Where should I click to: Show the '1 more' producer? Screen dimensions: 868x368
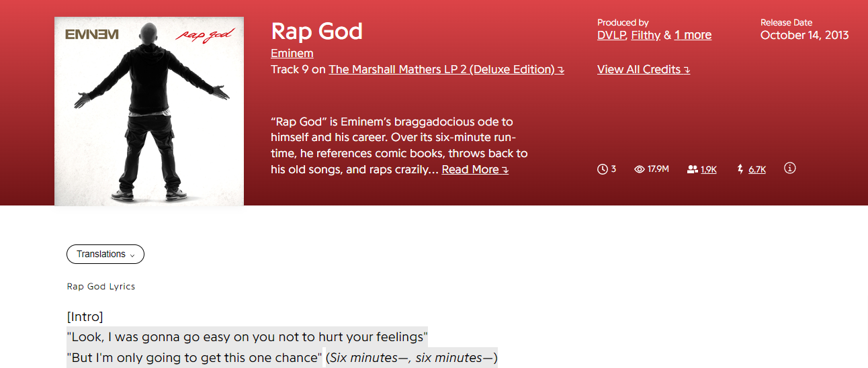693,35
